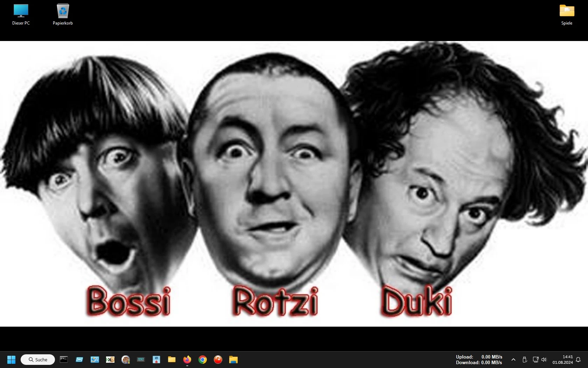Open the red swirl browser icon
Image resolution: width=588 pixels, height=368 pixels.
point(218,360)
